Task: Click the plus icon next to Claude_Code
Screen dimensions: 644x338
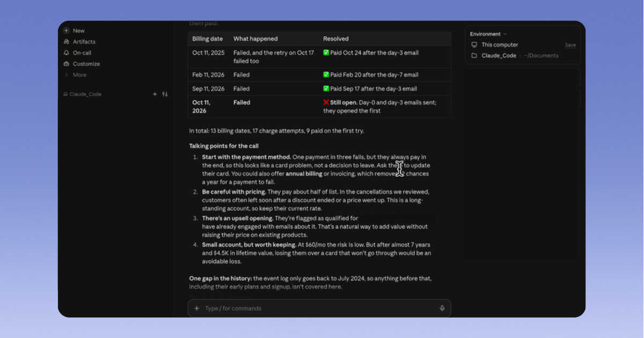Action: 155,94
